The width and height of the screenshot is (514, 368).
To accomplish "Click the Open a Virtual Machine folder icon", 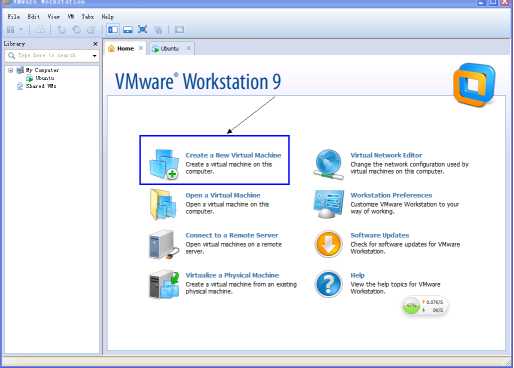I will pyautogui.click(x=163, y=205).
